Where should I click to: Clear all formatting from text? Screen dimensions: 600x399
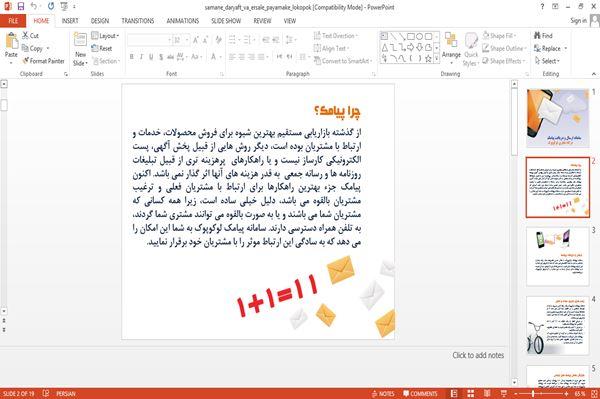tap(219, 40)
